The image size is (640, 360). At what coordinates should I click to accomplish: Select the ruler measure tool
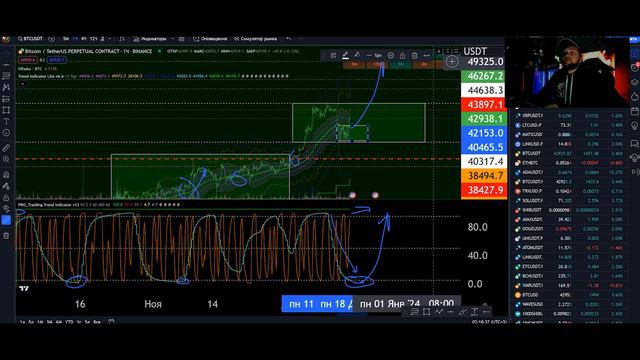click(x=6, y=148)
